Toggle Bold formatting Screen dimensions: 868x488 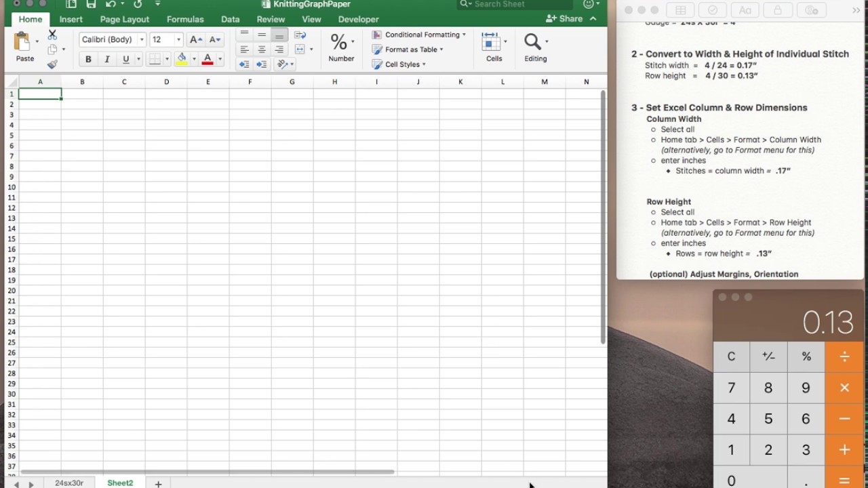click(88, 60)
